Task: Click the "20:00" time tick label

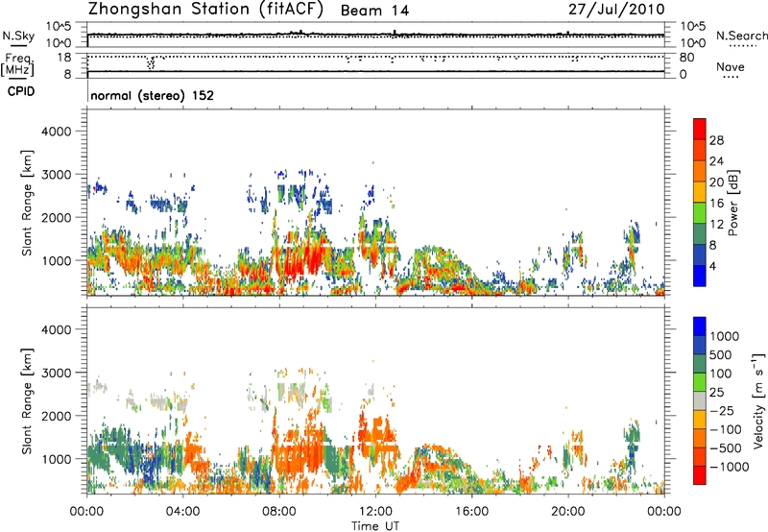Action: pyautogui.click(x=568, y=512)
